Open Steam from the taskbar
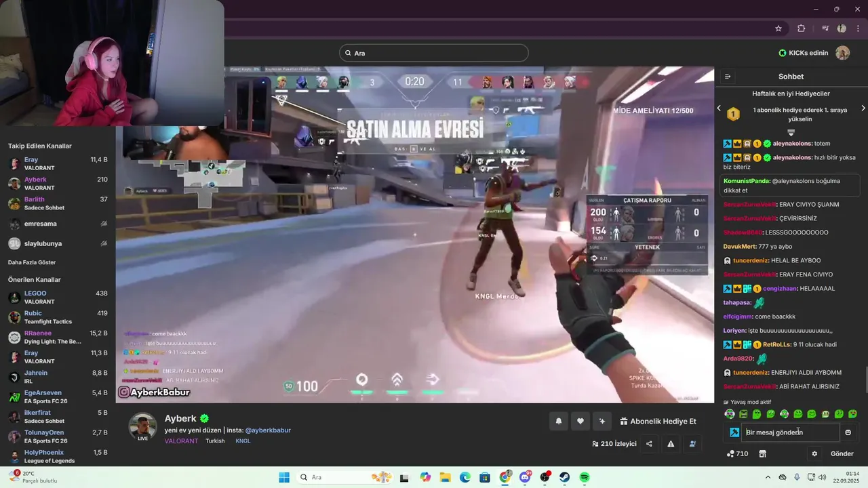The height and width of the screenshot is (488, 868). pyautogui.click(x=564, y=477)
